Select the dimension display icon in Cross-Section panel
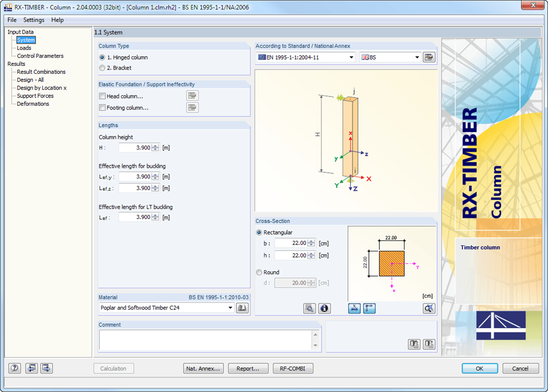 point(354,308)
